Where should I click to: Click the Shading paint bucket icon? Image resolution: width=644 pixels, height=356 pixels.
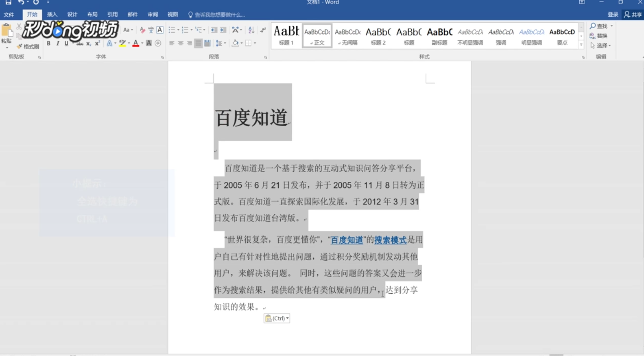[235, 43]
